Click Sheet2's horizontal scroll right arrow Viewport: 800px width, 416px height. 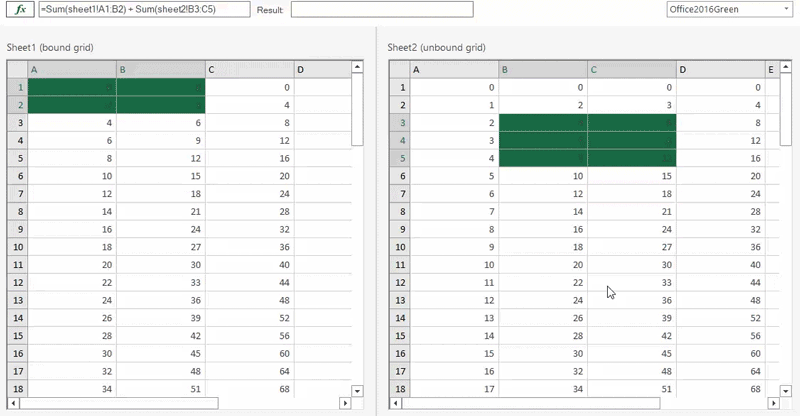point(773,403)
